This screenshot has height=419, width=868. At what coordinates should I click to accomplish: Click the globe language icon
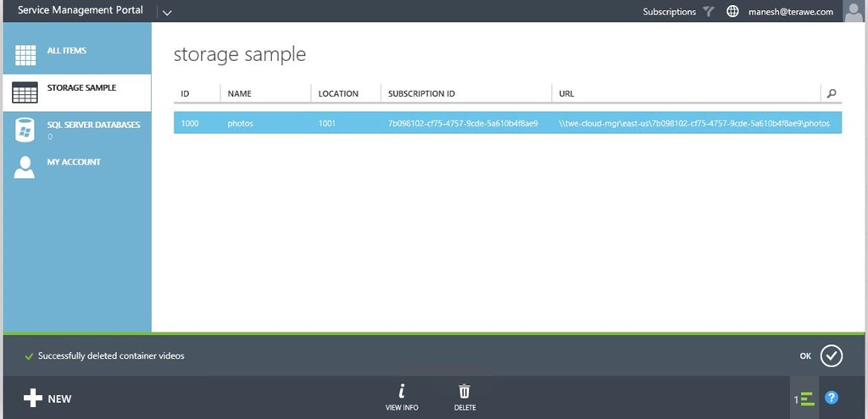pyautogui.click(x=732, y=12)
